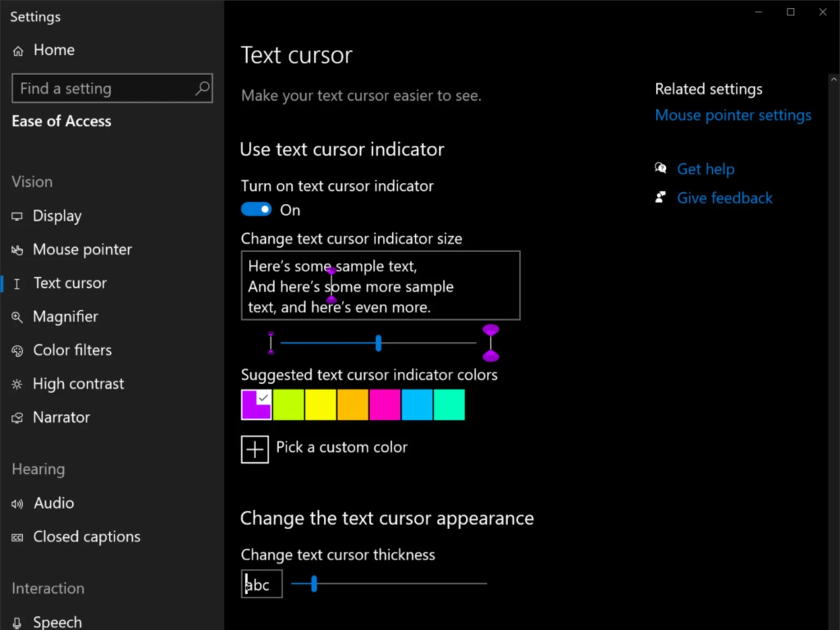840x630 pixels.
Task: Select the lime green indicator color
Action: pos(288,405)
